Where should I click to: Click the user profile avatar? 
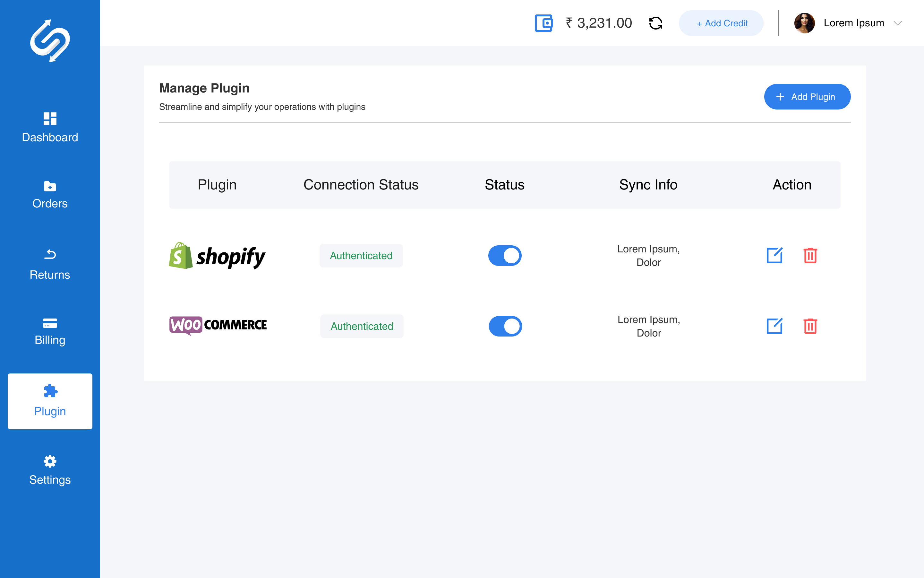805,23
